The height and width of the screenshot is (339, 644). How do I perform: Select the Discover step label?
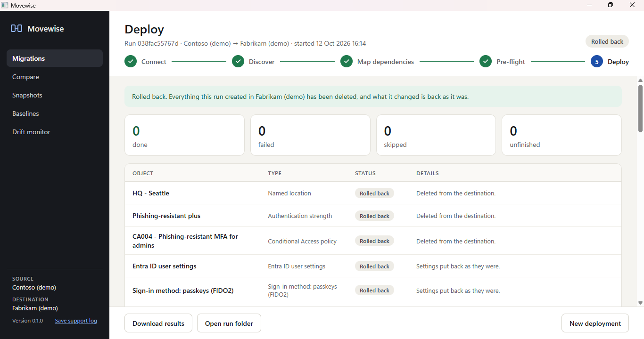[262, 62]
